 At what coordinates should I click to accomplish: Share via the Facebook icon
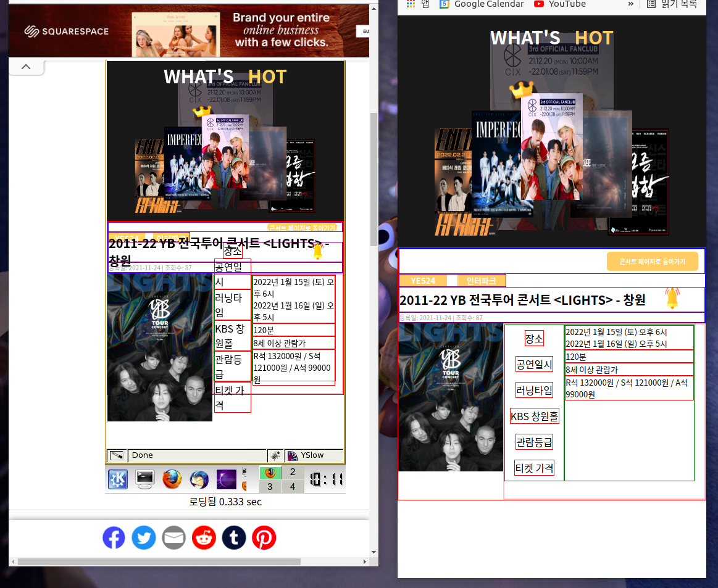click(114, 537)
